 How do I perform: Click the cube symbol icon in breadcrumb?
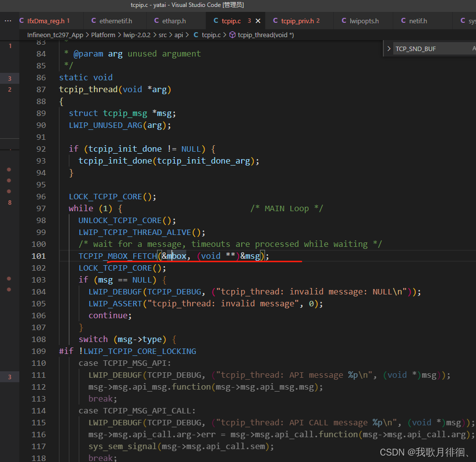(x=232, y=35)
